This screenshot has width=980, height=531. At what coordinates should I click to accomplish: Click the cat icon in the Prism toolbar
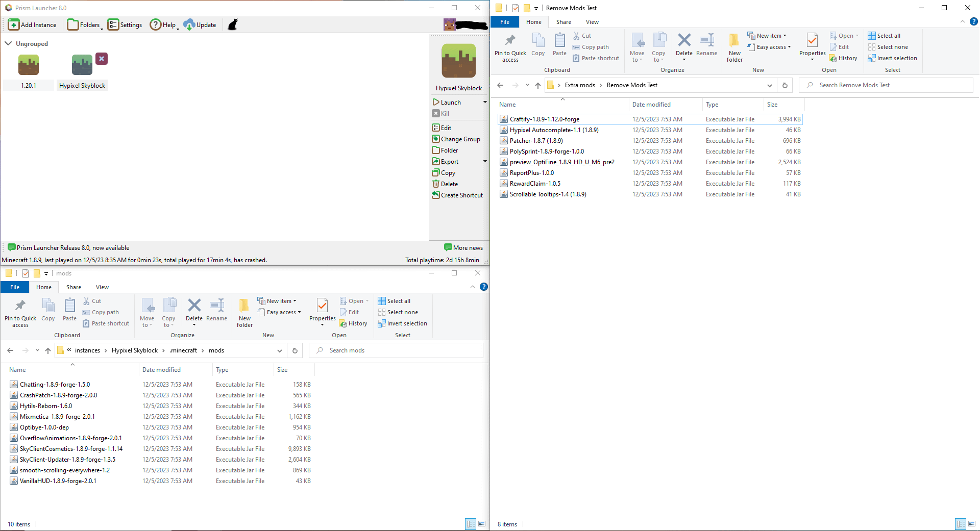coord(233,24)
